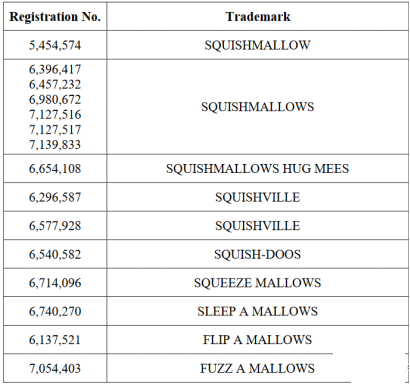This screenshot has width=410, height=385.
Task: Click registration number 7,127,516
Action: point(55,114)
